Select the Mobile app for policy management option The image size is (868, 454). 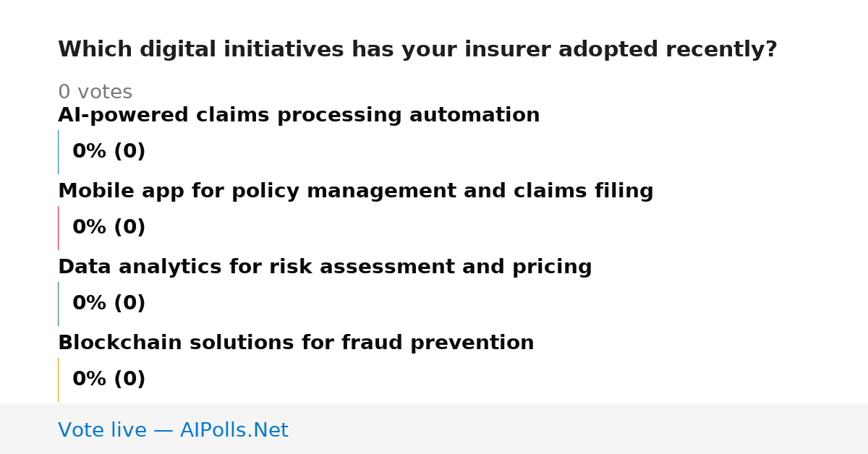click(356, 192)
